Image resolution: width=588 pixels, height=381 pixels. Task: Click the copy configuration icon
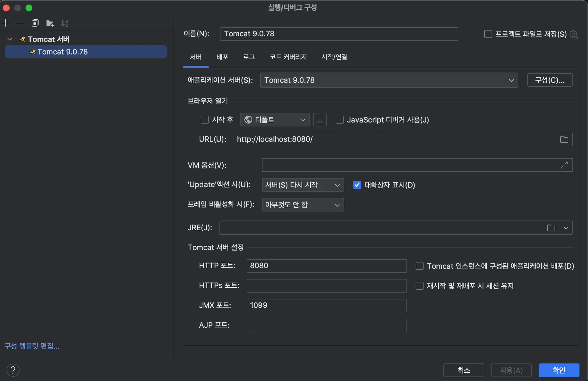point(35,23)
